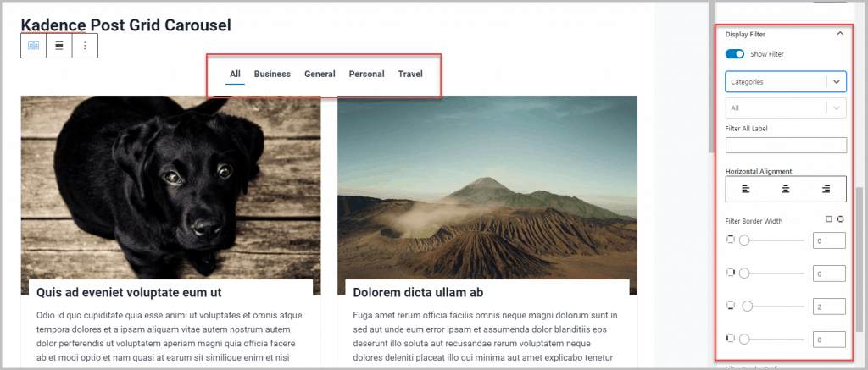
Task: Select the All filter tab
Action: pos(236,75)
